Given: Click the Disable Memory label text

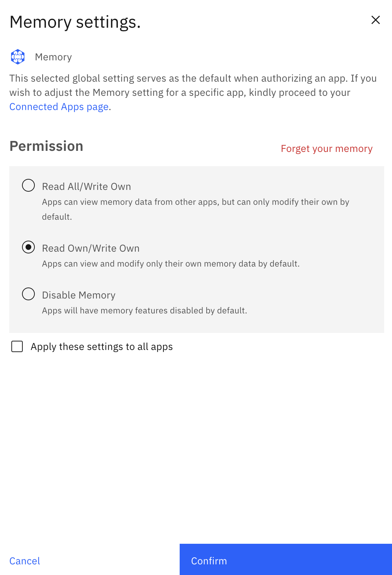Looking at the screenshot, I should point(78,295).
